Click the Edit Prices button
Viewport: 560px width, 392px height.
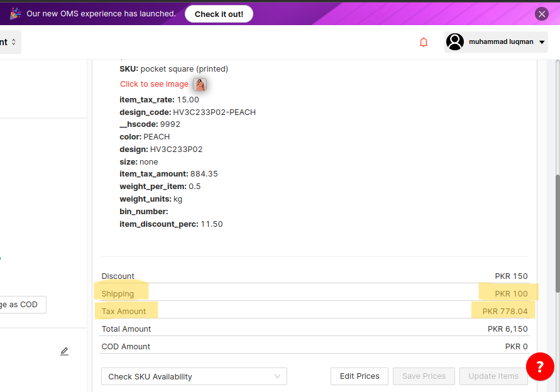tap(360, 376)
